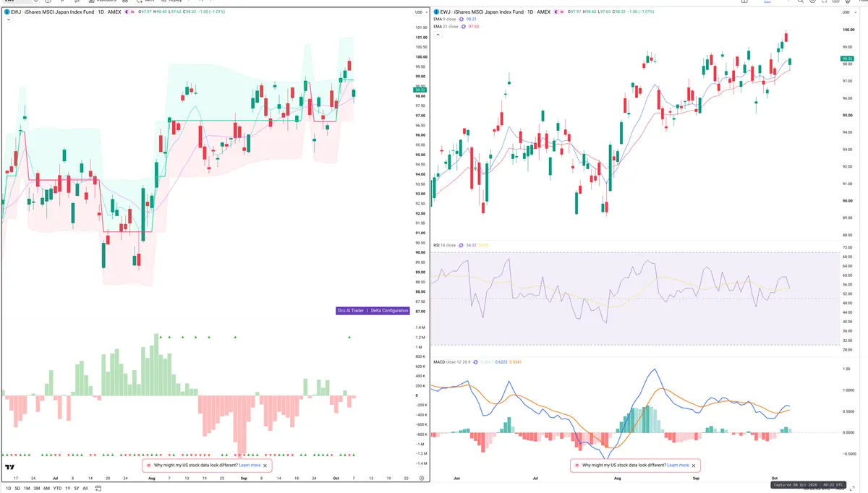Select the MACD close 12 26 9 legend
This screenshot has width=868, height=493.
point(452,362)
